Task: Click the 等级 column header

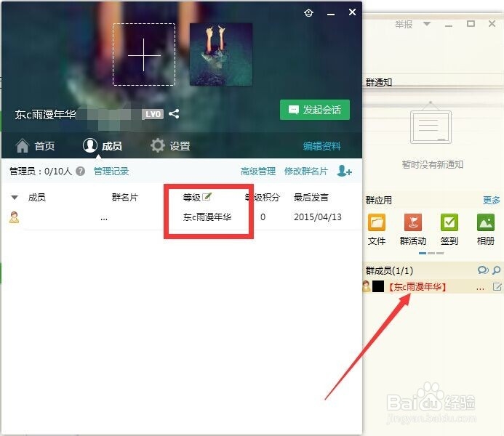Action: pyautogui.click(x=191, y=197)
